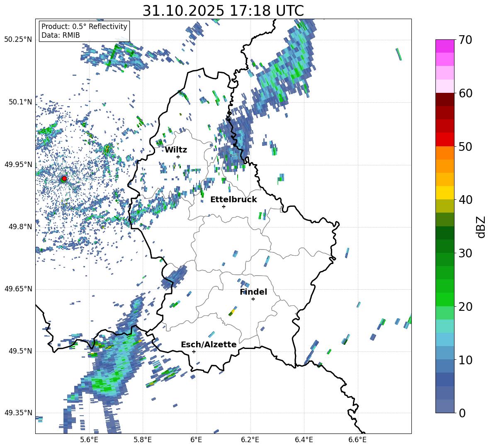Click the dBZ colorbar axis label
491x448 pixels.
pyautogui.click(x=480, y=227)
